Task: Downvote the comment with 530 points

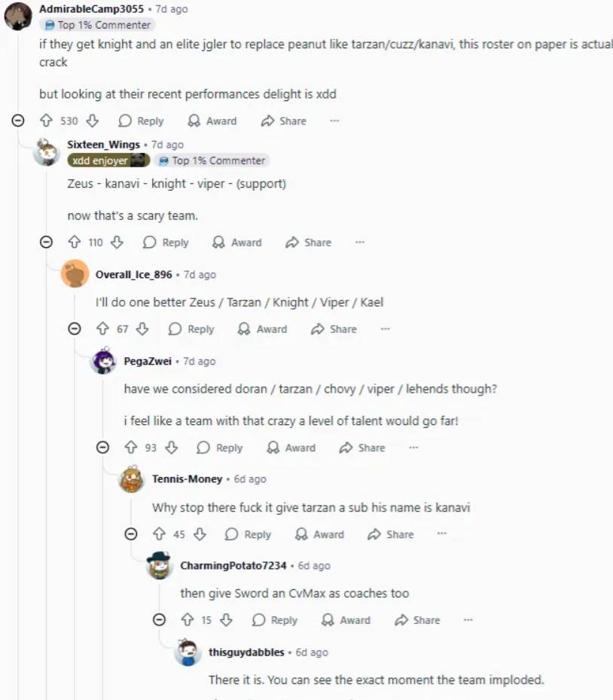Action: click(93, 121)
